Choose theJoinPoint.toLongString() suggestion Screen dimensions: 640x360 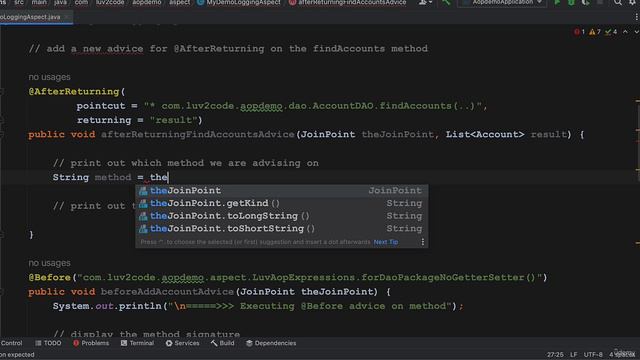pos(282,216)
